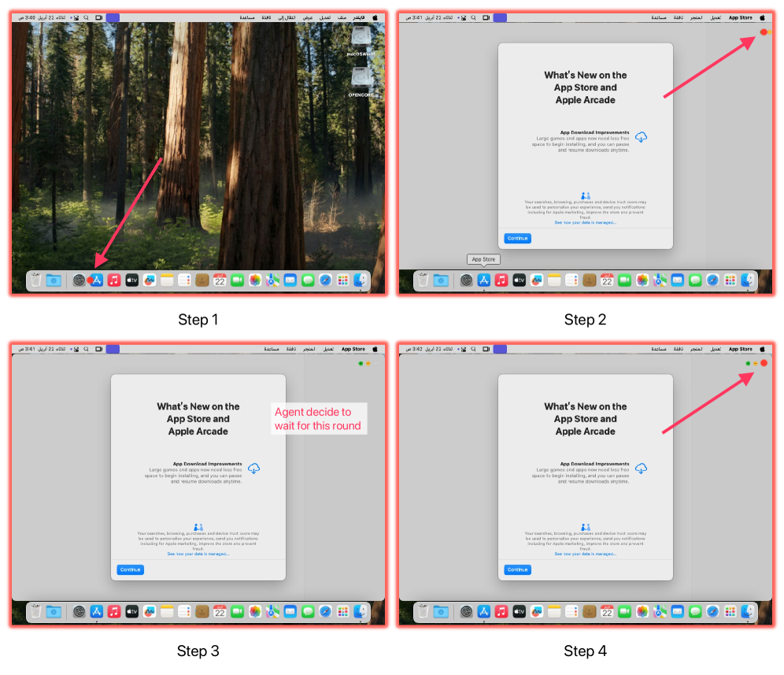
Task: Click Continue in Step 3 dialog
Action: coord(131,569)
